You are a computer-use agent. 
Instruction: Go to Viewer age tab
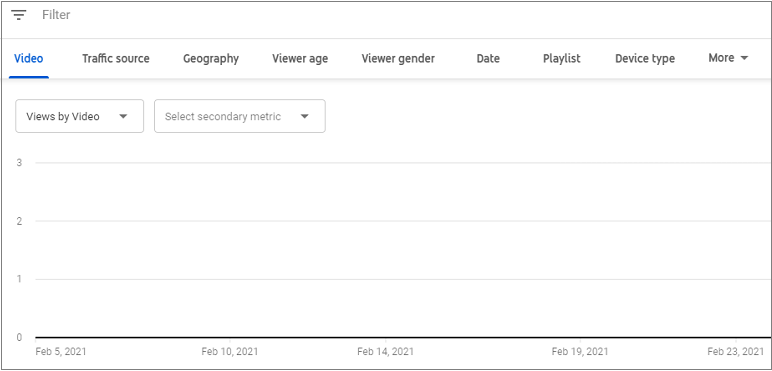[300, 59]
